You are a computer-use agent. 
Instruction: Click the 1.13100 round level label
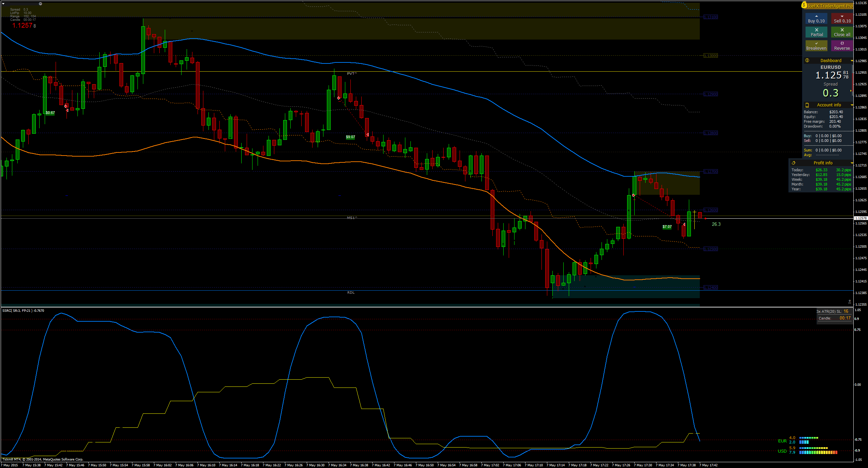coord(711,17)
